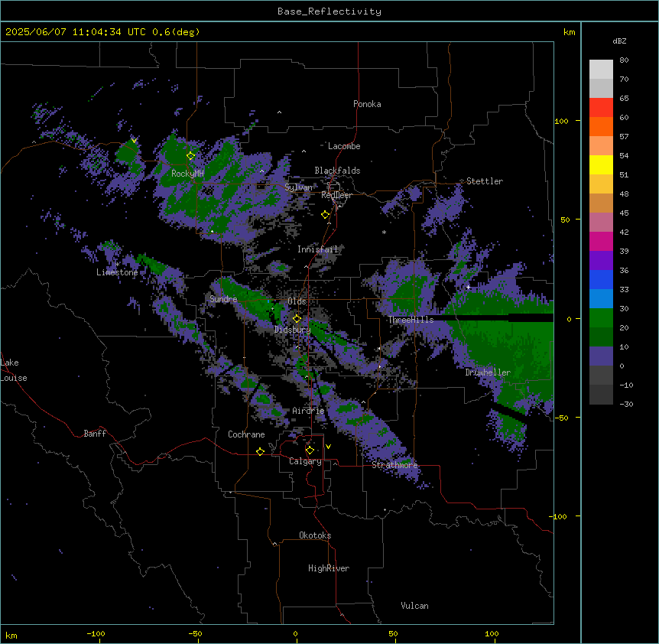Select the Cochrane label

246,434
